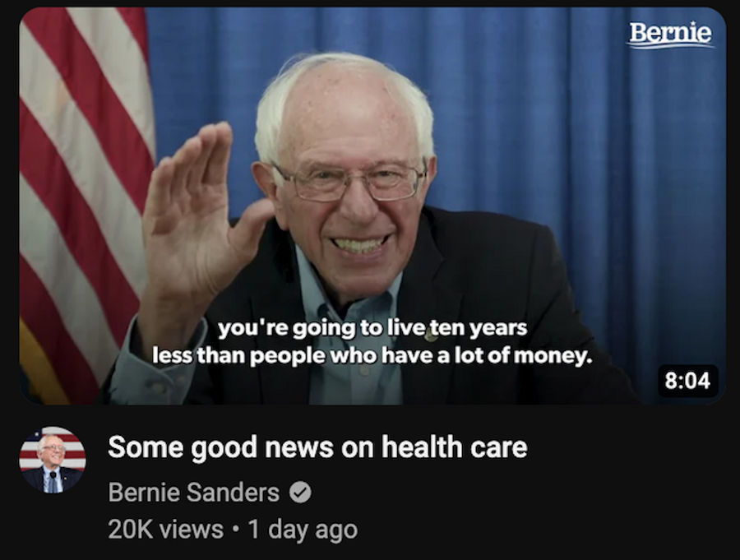This screenshot has width=740, height=560.
Task: Open video titled Some good news on health care
Action: (317, 447)
